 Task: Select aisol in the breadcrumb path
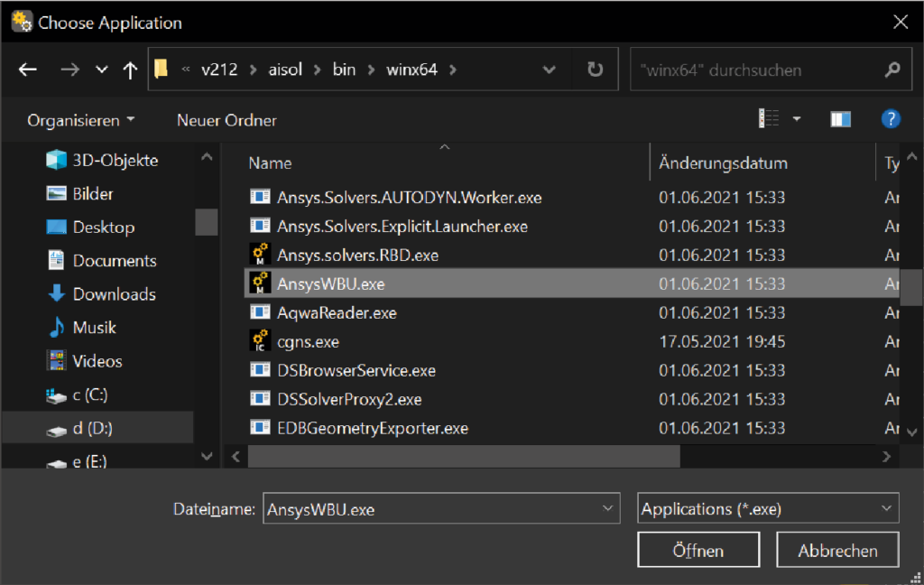click(285, 70)
